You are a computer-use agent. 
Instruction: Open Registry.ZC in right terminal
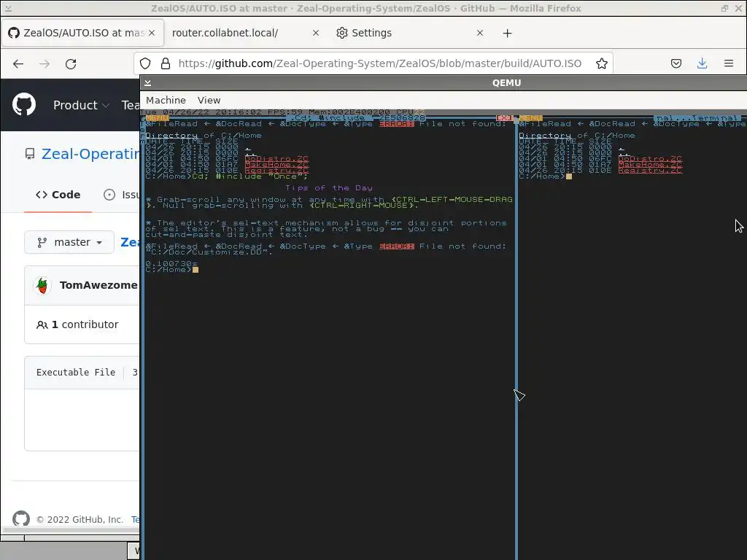point(650,170)
